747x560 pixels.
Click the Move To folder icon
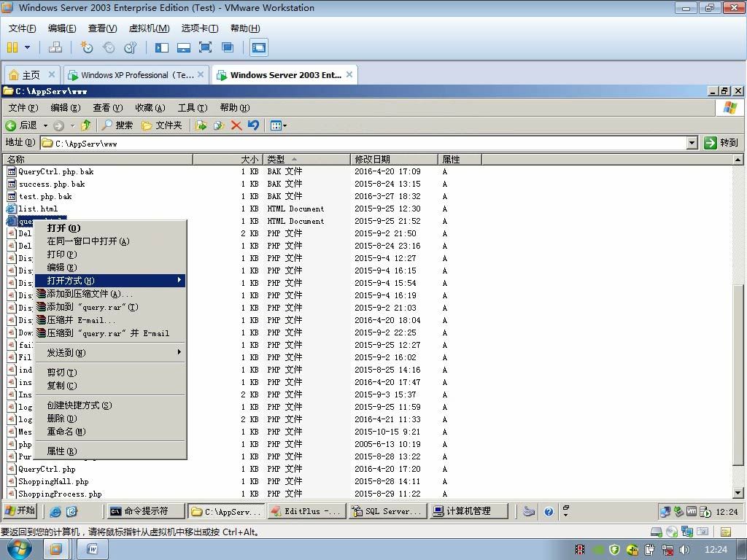pos(201,125)
